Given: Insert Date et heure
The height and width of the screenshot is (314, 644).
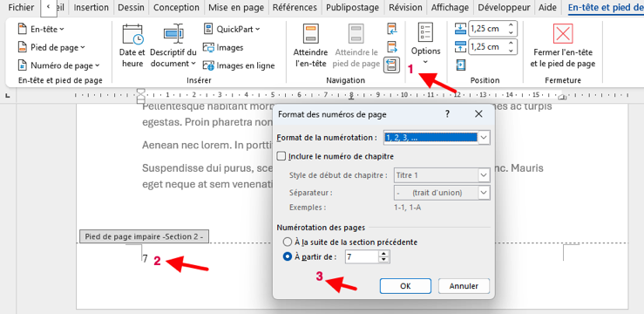Looking at the screenshot, I should tap(132, 46).
